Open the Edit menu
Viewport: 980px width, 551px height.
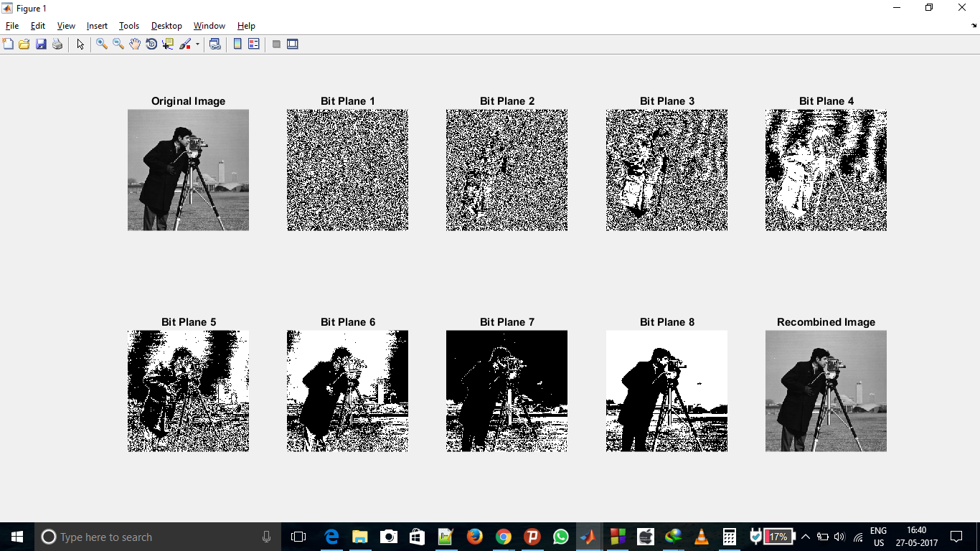point(38,26)
